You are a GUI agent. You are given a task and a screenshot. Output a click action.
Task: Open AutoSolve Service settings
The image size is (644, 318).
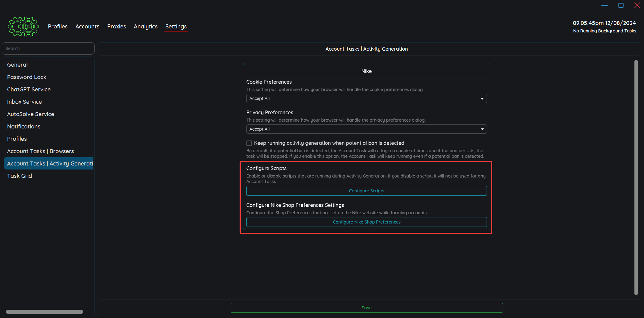pos(31,114)
